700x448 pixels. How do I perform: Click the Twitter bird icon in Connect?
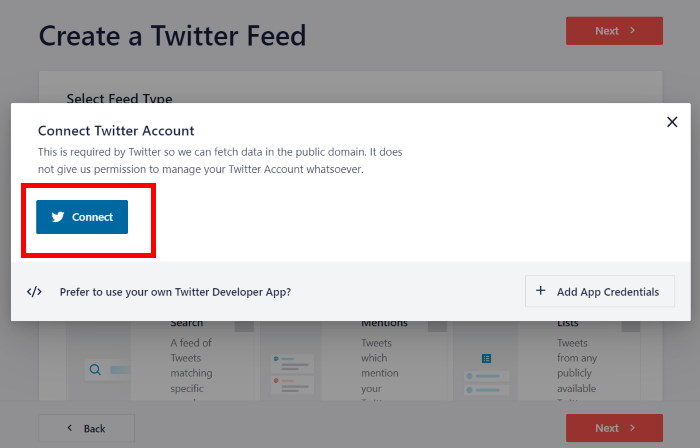[58, 217]
